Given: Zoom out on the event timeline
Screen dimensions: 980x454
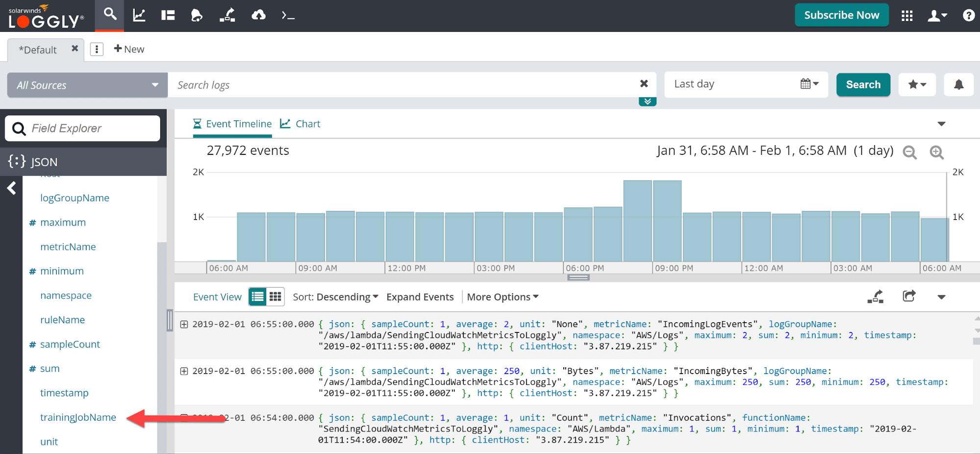Looking at the screenshot, I should [x=909, y=152].
